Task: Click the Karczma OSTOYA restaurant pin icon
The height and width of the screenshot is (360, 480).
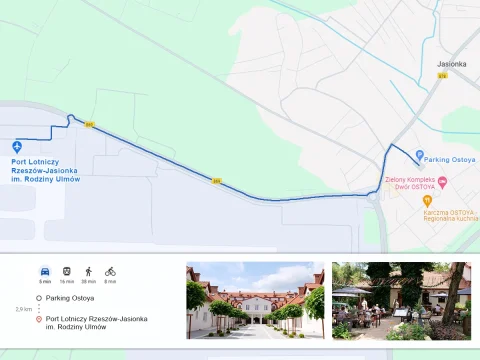Action: pyautogui.click(x=427, y=201)
